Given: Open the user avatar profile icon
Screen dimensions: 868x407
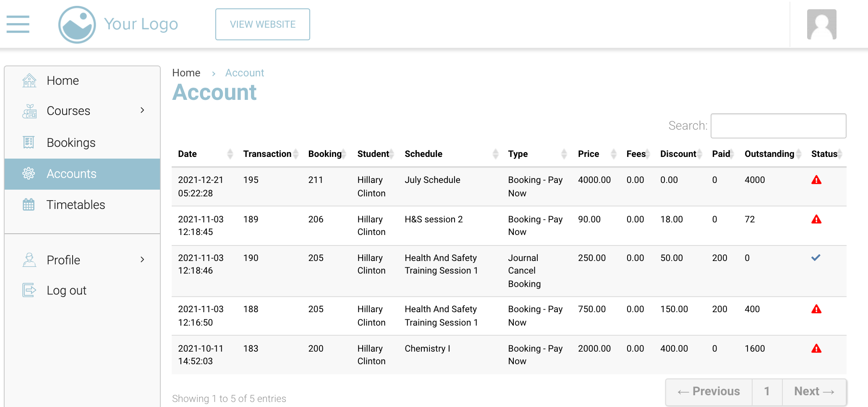Looking at the screenshot, I should pyautogui.click(x=821, y=24).
